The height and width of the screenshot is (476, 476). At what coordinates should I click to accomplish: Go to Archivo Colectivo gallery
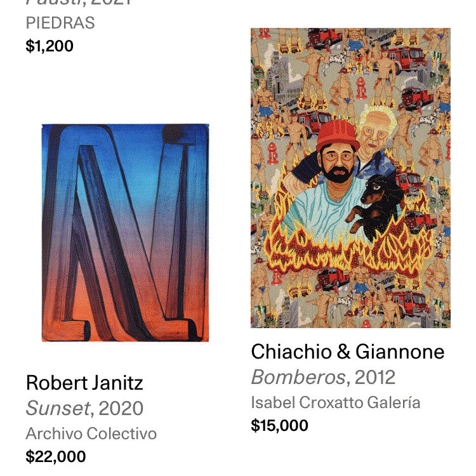[x=91, y=433]
